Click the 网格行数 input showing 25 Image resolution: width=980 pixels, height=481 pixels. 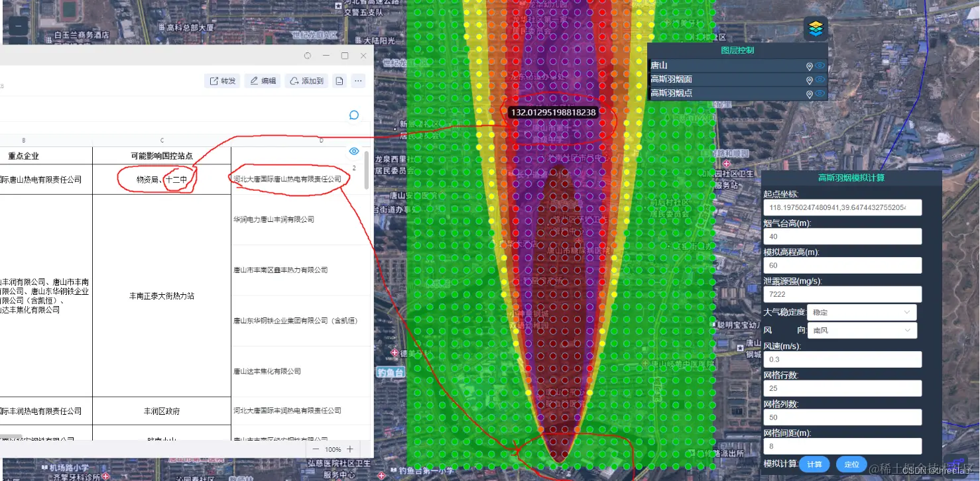(x=843, y=388)
